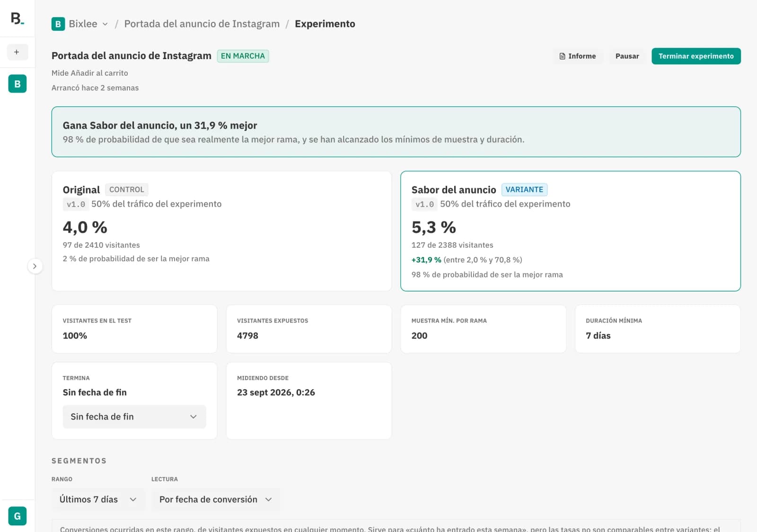757x532 pixels.
Task: Click the Mide Añadir al carrito text
Action: click(x=90, y=73)
